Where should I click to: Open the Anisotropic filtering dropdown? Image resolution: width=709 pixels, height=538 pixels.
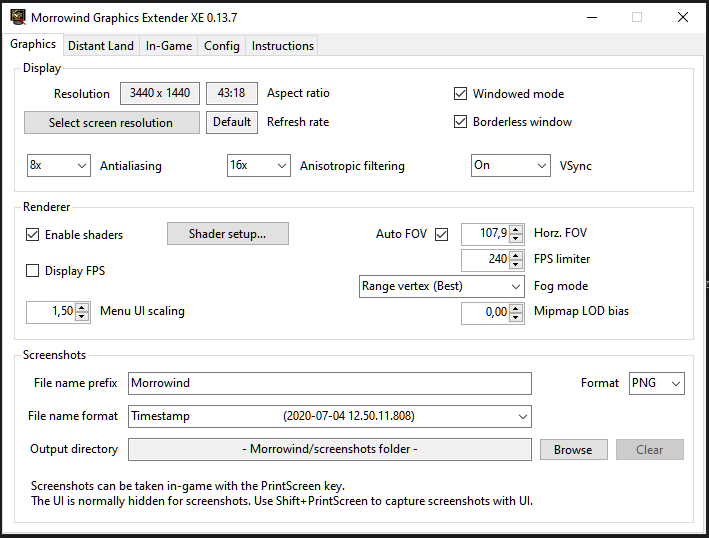coord(259,165)
